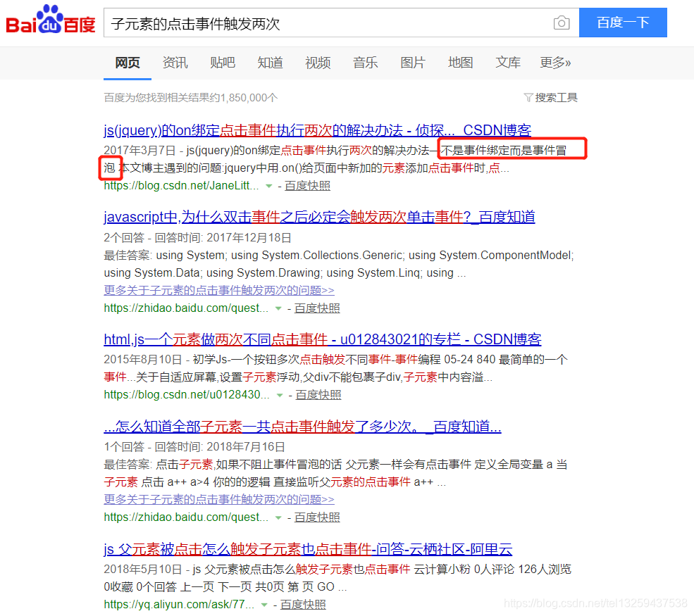Click snippet date 2015年8月10日

point(143,359)
